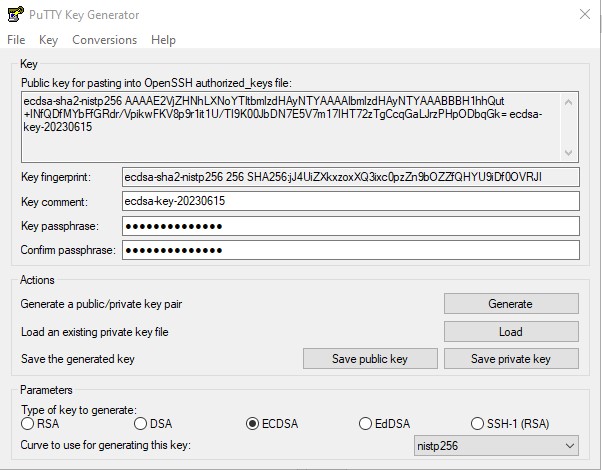This screenshot has height=470, width=602.
Task: Click the Load button
Action: (511, 331)
